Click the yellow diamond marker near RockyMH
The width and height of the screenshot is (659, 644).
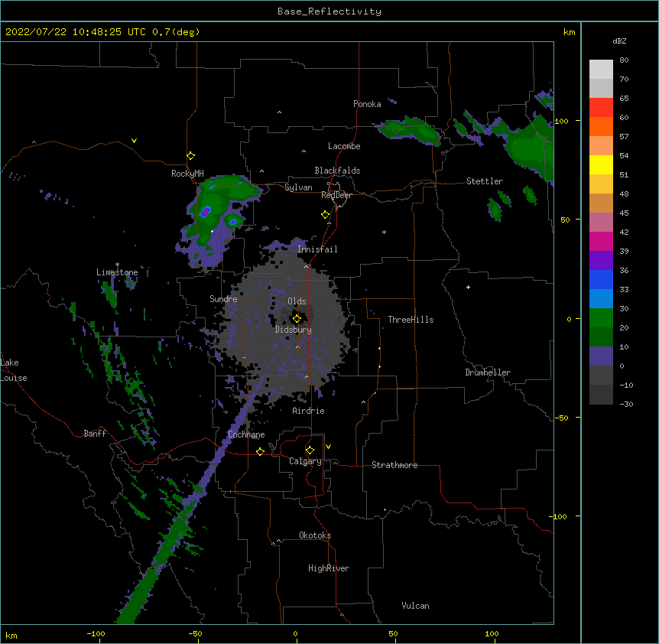coord(191,156)
